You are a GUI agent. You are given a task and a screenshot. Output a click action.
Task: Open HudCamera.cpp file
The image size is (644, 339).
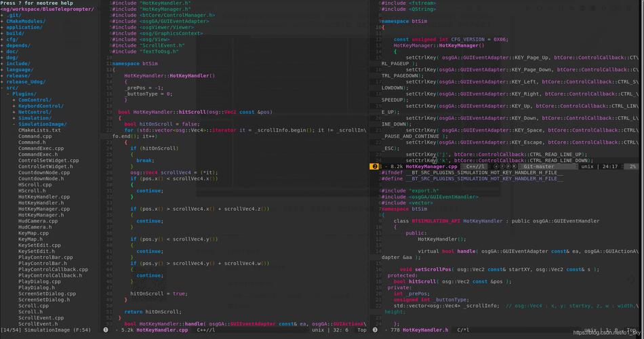point(38,220)
